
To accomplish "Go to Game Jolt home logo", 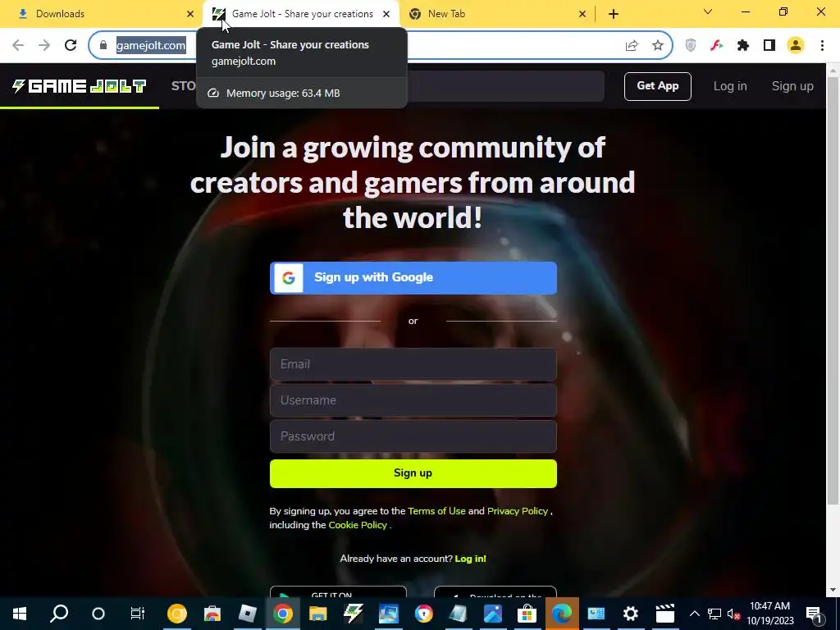I will point(80,86).
